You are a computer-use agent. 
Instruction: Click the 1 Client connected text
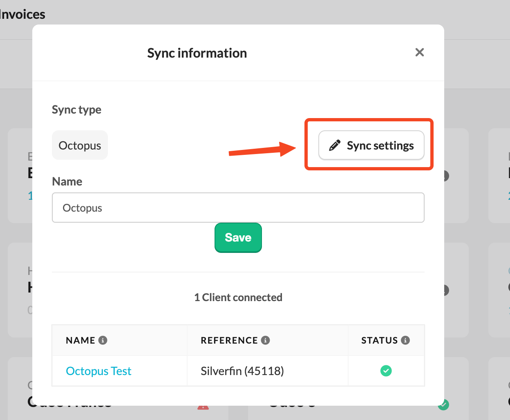pos(238,297)
